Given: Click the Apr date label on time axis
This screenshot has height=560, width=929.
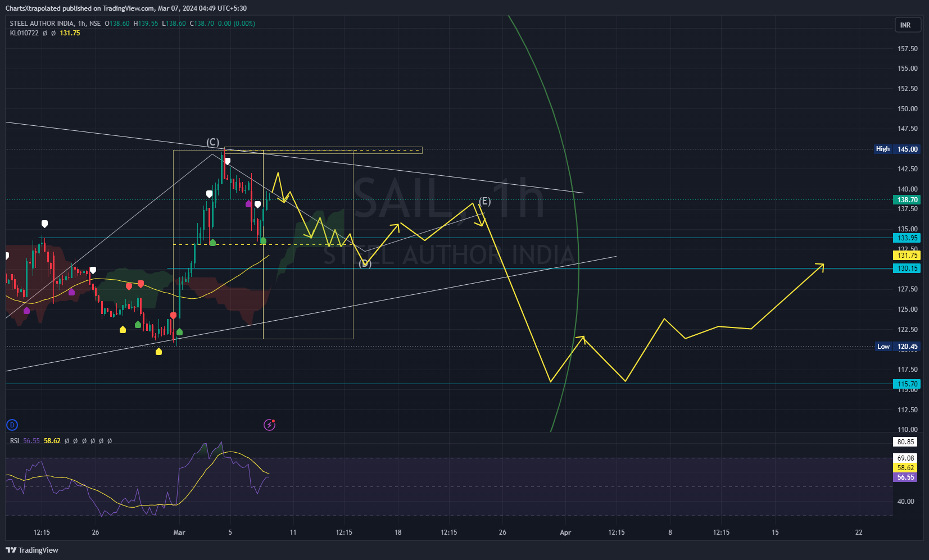Looking at the screenshot, I should coord(565,532).
